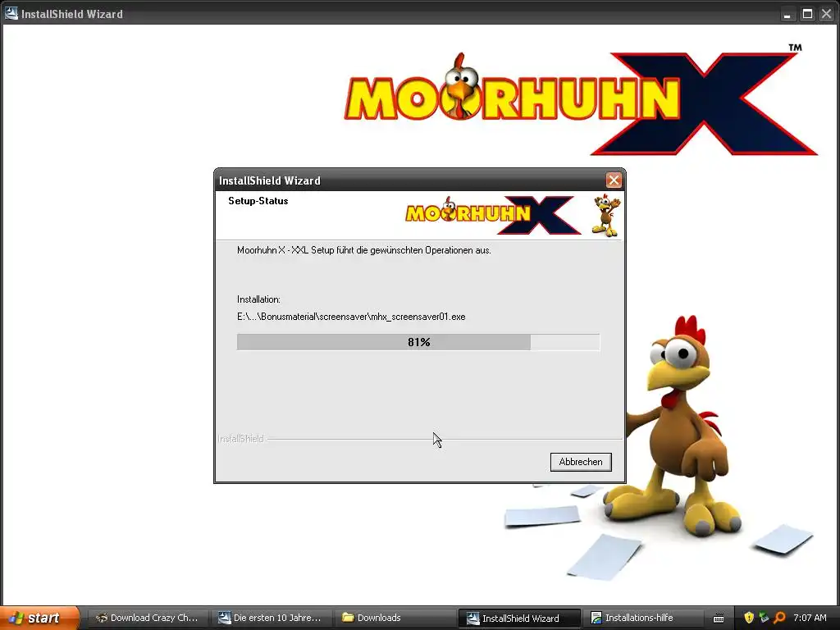This screenshot has height=630, width=840.
Task: Click the large Moorhuhn X background logo
Action: pos(582,102)
